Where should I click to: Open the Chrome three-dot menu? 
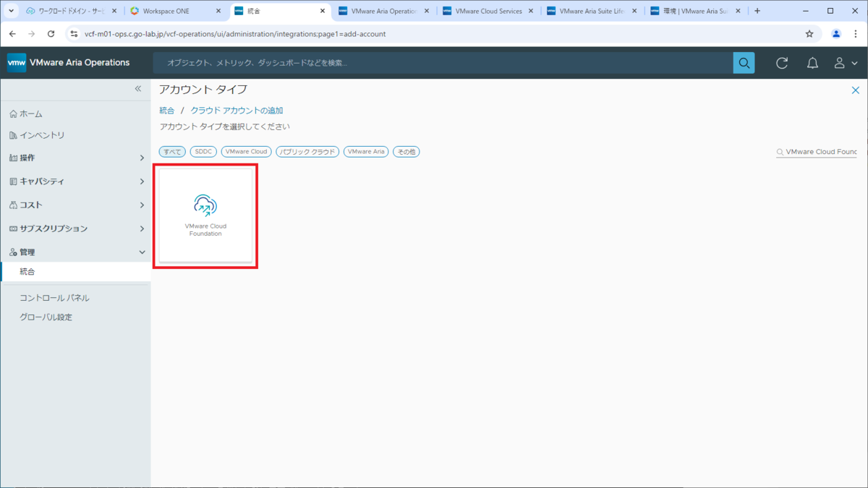click(856, 34)
